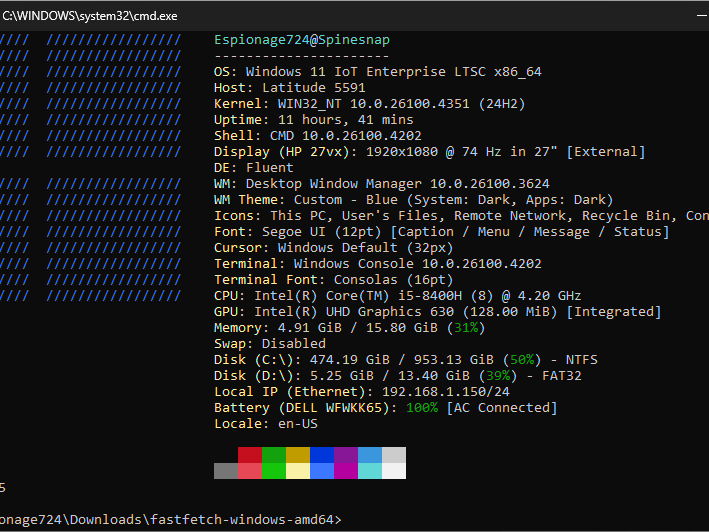Click the pale yellow color block
Viewport: 709px width, 532px height.
coord(298,471)
